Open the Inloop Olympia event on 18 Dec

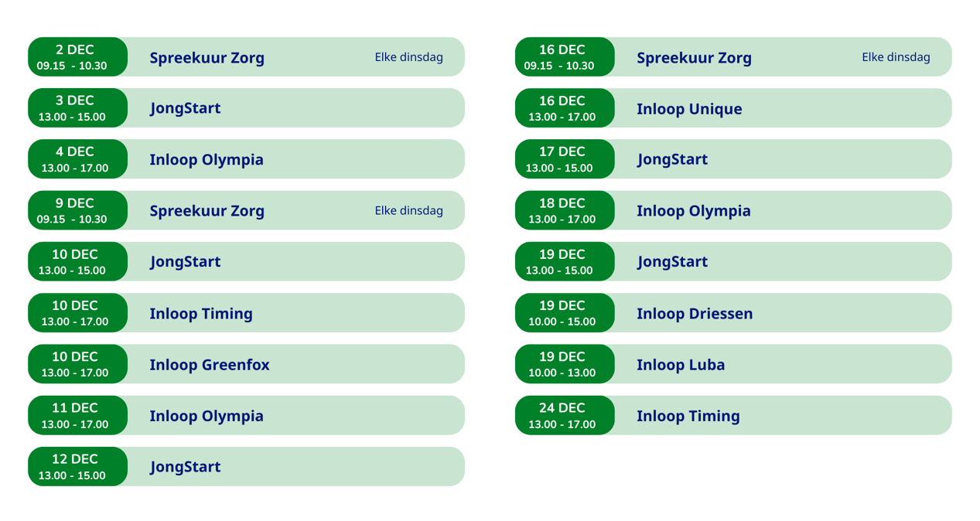pos(693,211)
